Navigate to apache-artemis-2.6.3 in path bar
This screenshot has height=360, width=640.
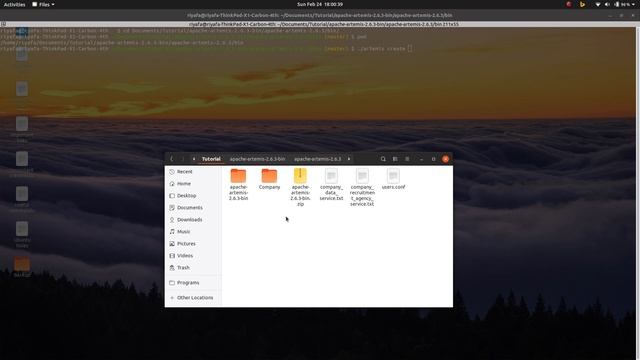(x=318, y=159)
